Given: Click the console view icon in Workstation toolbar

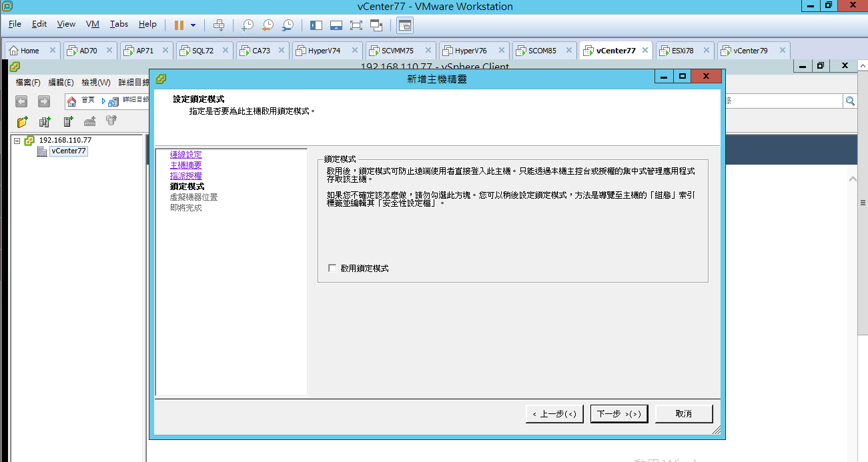Looking at the screenshot, I should coord(405,25).
